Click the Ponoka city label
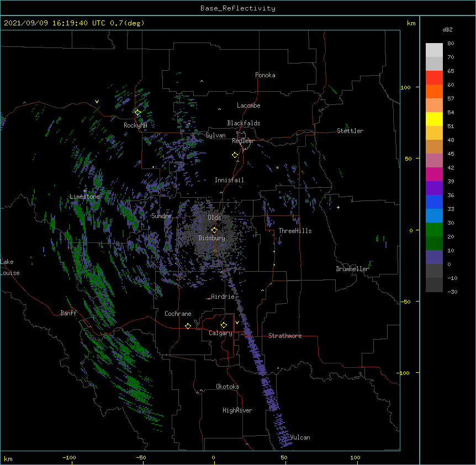 point(265,75)
